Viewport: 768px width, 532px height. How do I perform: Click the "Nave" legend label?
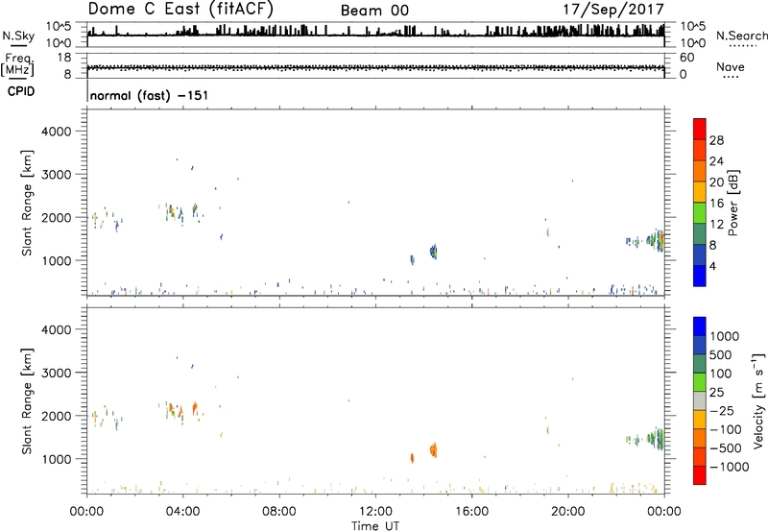[x=731, y=66]
